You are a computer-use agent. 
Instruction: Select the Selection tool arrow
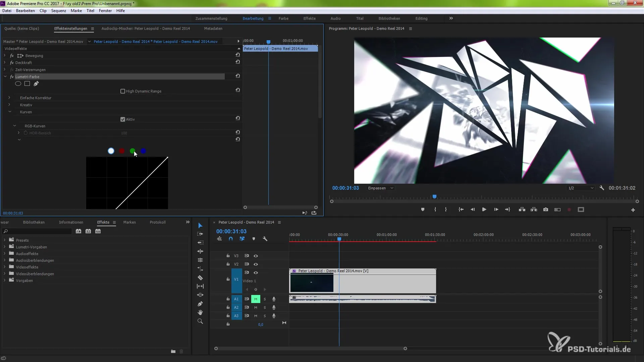coord(200,225)
